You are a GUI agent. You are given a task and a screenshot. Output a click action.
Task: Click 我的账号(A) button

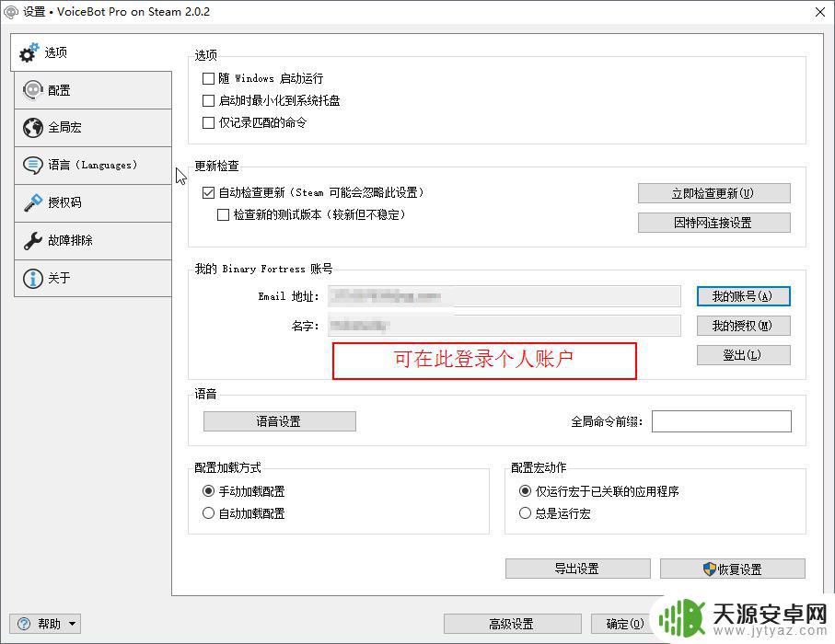(x=743, y=296)
